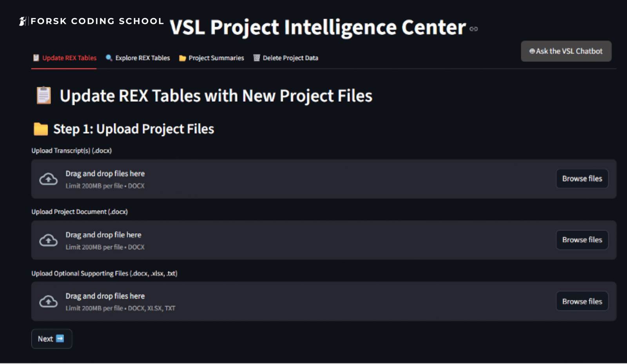Image resolution: width=627 pixels, height=364 pixels.
Task: Open the Project Summaries tab
Action: (x=212, y=58)
